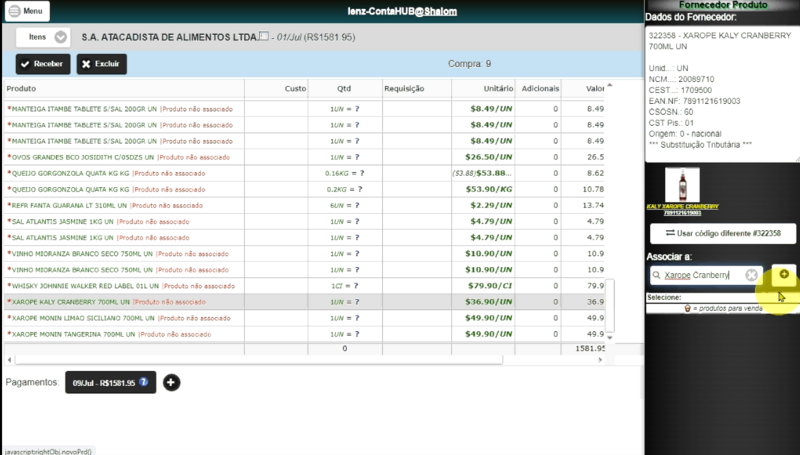Select the XAROPE MONIN TANGERINA row
Screen dimensions: 800x455
304,334
